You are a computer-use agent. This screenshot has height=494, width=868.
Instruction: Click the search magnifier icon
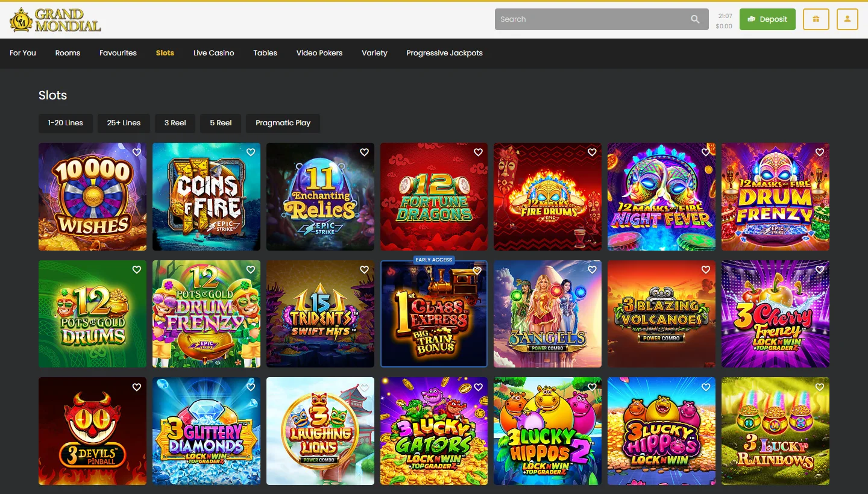[695, 19]
